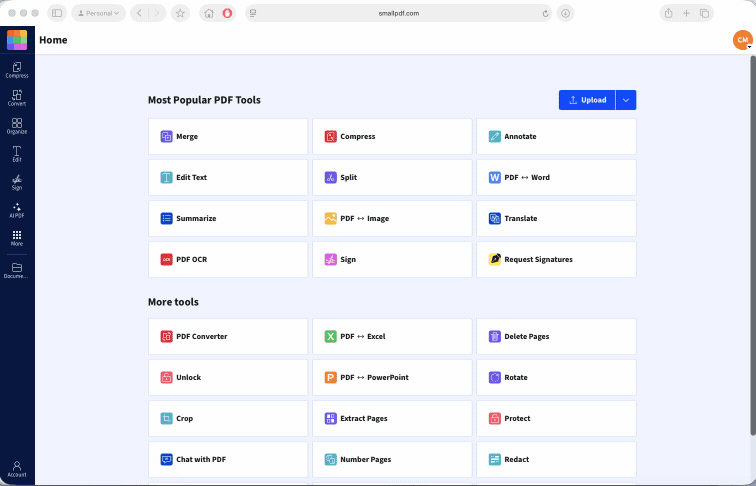The image size is (756, 486).
Task: Open the More tools grid icon
Action: point(17,238)
